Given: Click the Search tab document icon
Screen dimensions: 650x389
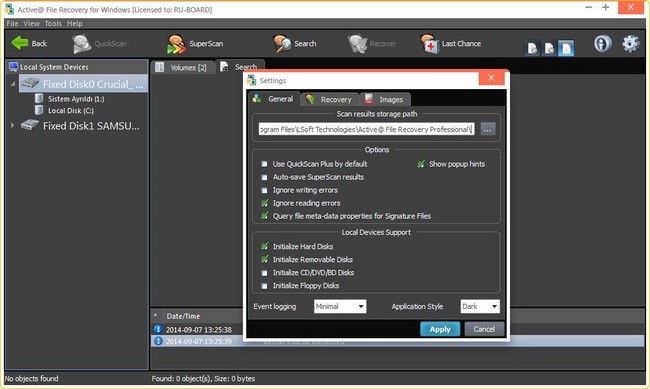Looking at the screenshot, I should pos(224,66).
